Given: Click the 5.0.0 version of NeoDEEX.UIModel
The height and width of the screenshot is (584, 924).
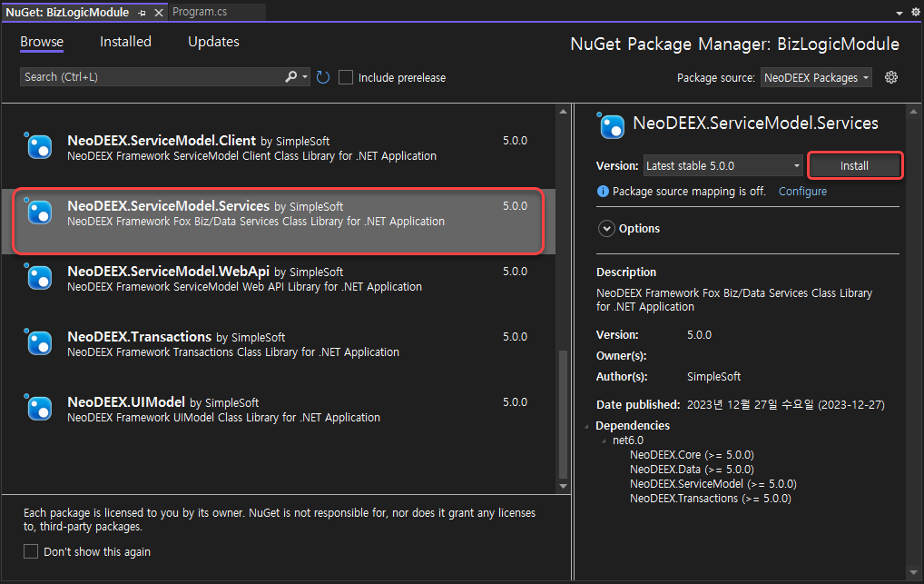Looking at the screenshot, I should click(x=515, y=402).
